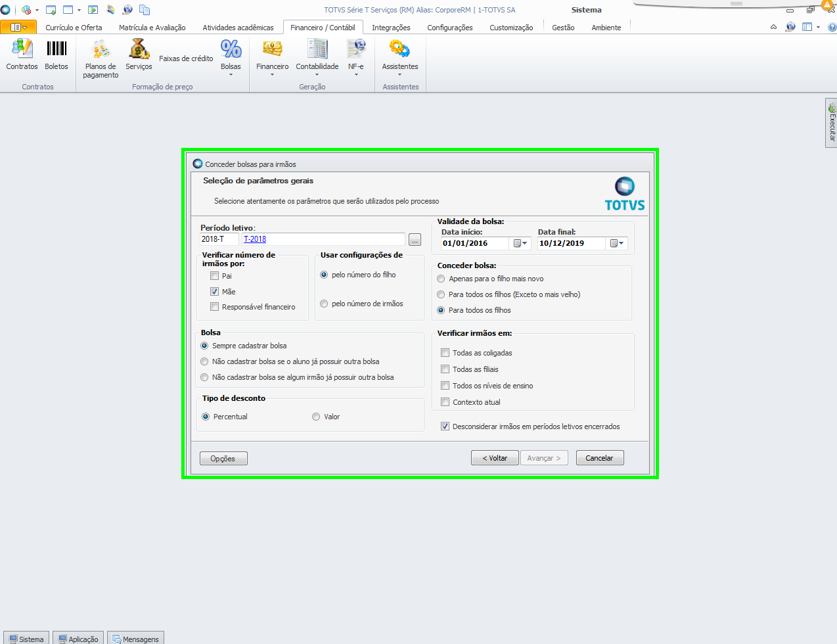The image size is (837, 644).
Task: Click the TOTVS app logo in title bar
Action: click(x=5, y=10)
